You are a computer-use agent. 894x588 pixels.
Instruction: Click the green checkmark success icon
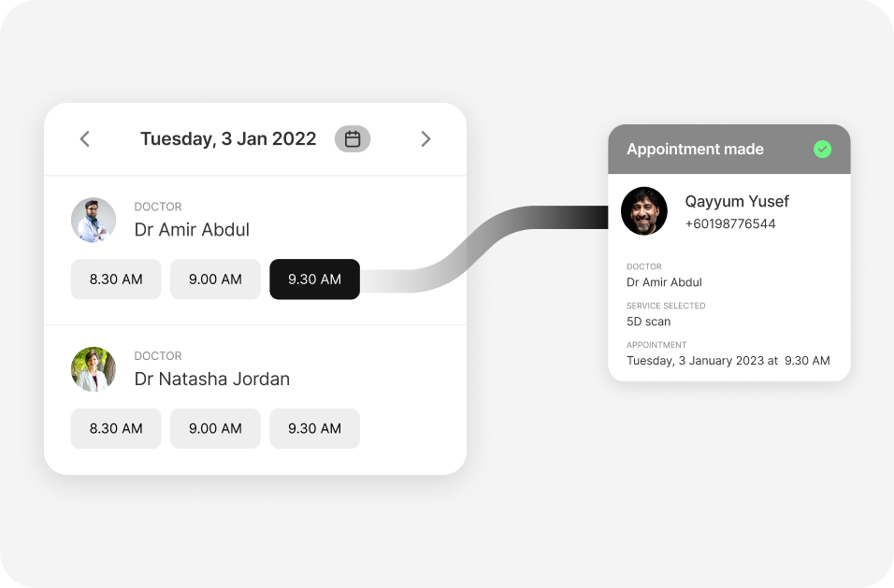tap(822, 150)
